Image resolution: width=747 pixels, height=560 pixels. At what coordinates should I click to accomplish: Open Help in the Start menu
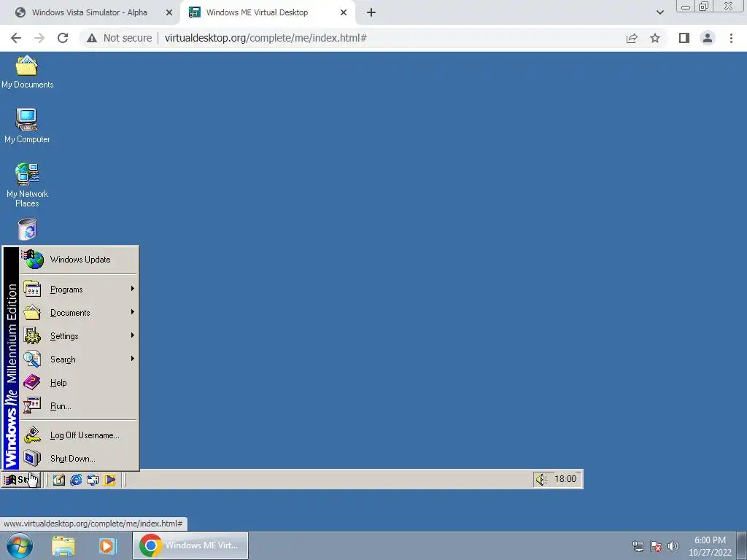[79, 382]
